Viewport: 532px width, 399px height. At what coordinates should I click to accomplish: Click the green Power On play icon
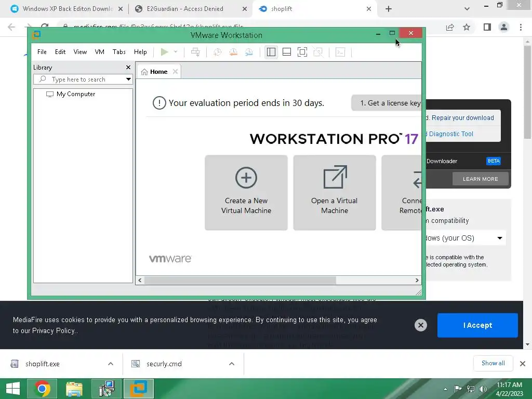(x=165, y=52)
